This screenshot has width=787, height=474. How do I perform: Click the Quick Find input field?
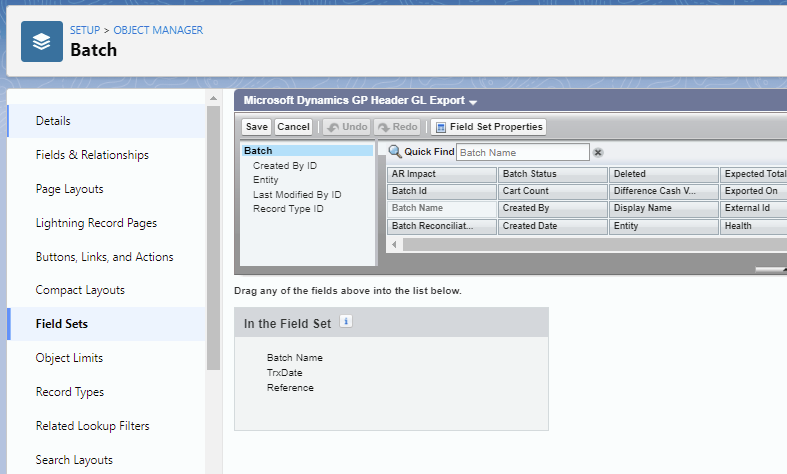[x=522, y=153]
